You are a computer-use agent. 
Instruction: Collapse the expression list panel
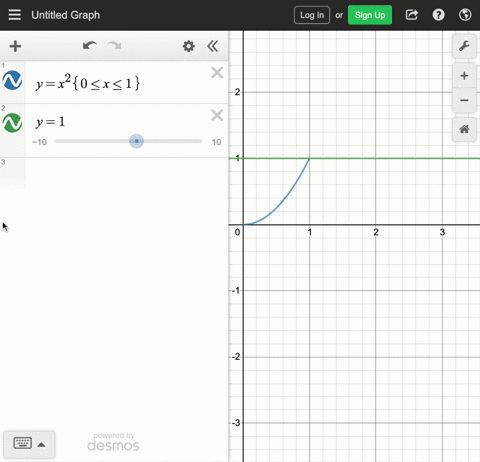click(213, 46)
